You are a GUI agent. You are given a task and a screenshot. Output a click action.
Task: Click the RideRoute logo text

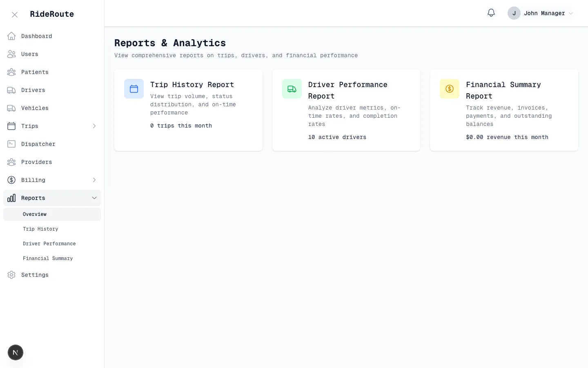(52, 14)
